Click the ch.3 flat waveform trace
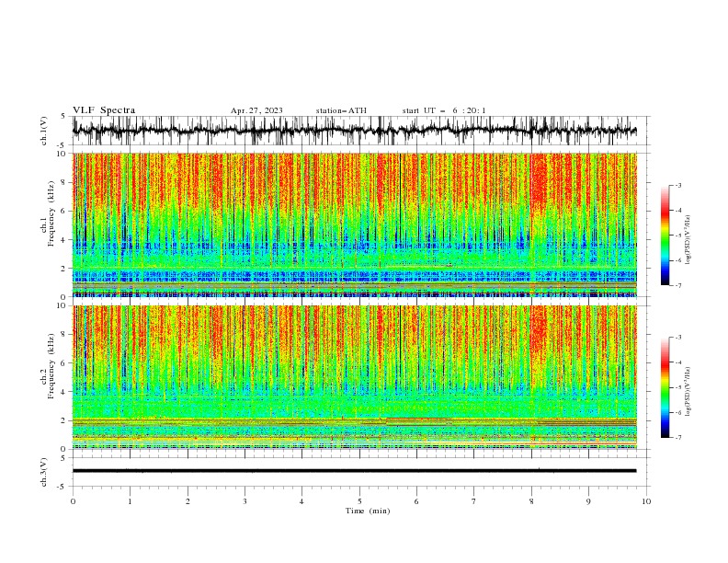Screen dimensions: 728x563 click(x=354, y=471)
